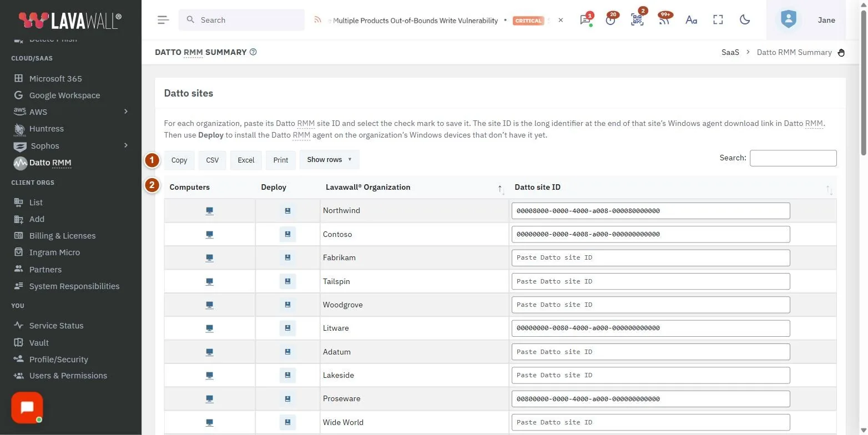Click Fabrikam's Datto site ID field
Image resolution: width=868 pixels, height=435 pixels.
coord(650,257)
